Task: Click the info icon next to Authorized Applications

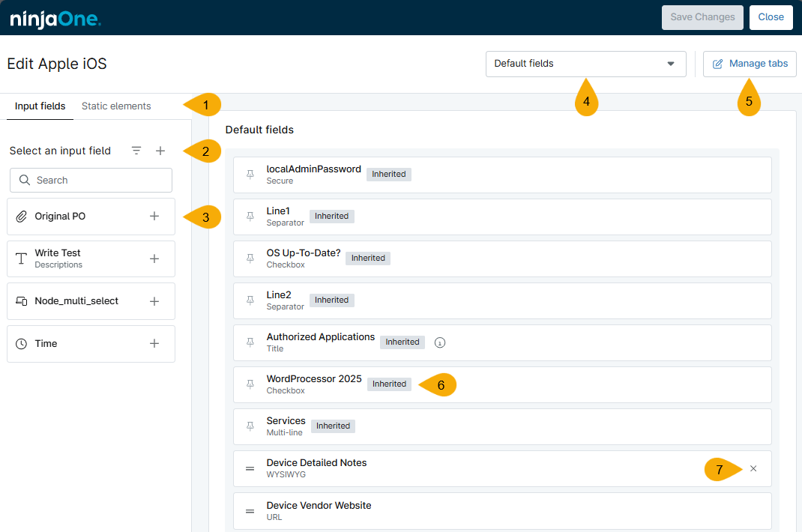Action: click(x=439, y=342)
